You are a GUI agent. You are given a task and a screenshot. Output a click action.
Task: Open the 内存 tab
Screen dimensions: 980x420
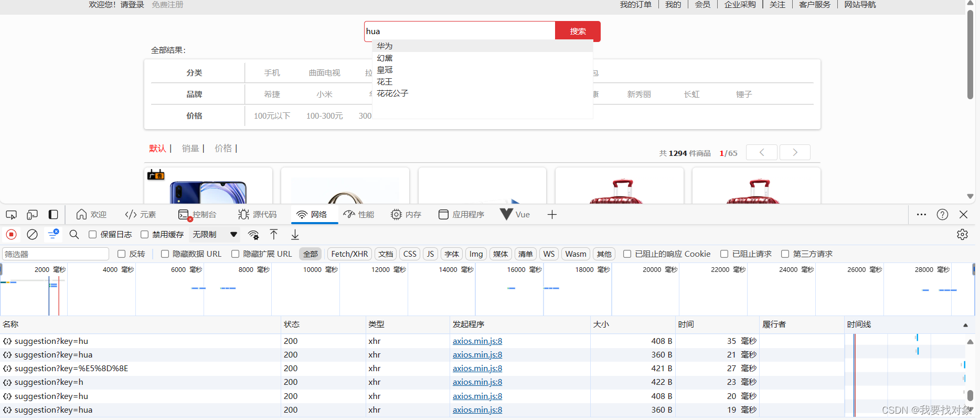(x=406, y=215)
